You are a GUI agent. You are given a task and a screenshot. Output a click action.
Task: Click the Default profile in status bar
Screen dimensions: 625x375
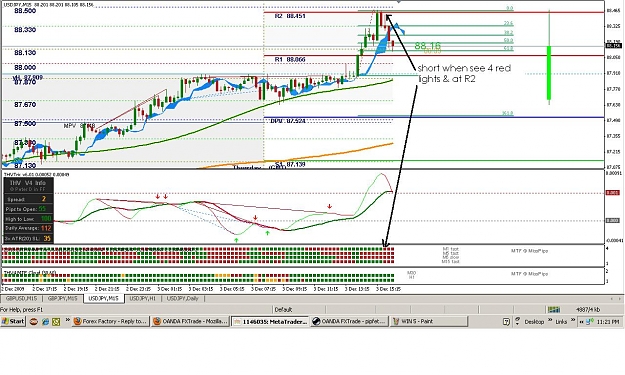[x=283, y=310]
